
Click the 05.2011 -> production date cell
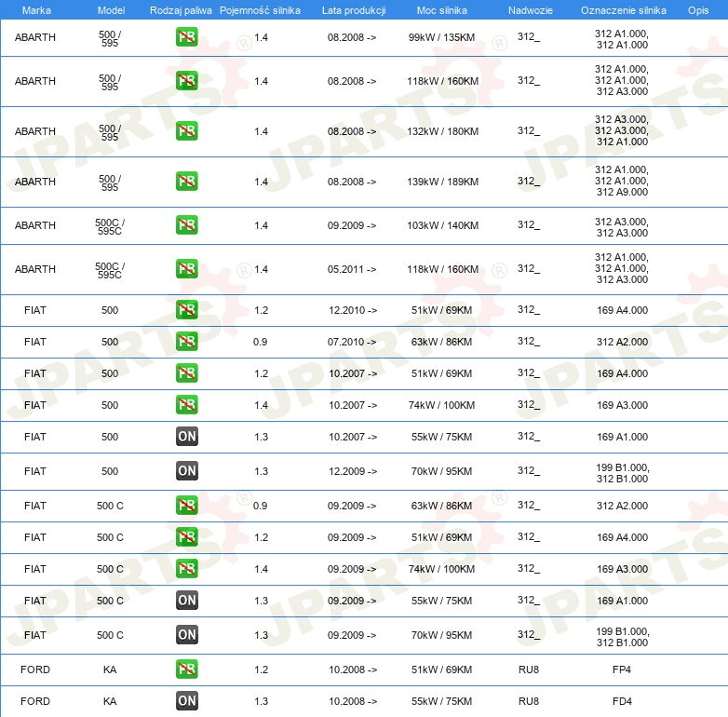tap(352, 269)
